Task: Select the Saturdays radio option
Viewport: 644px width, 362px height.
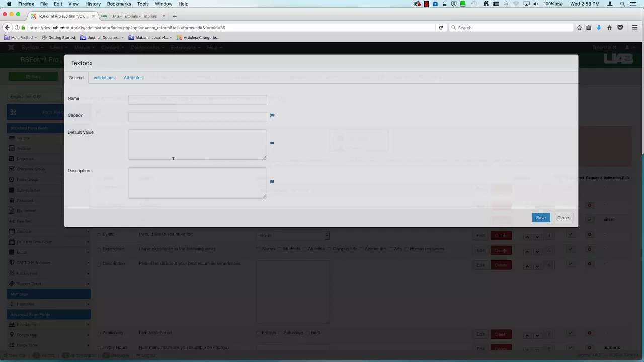Action: click(280, 333)
